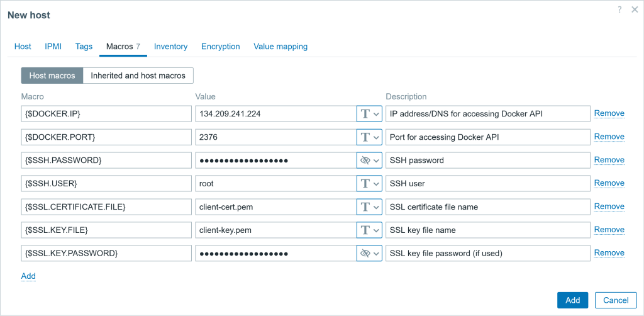Image resolution: width=644 pixels, height=316 pixels.
Task: Click the help question mark icon
Action: 619,10
